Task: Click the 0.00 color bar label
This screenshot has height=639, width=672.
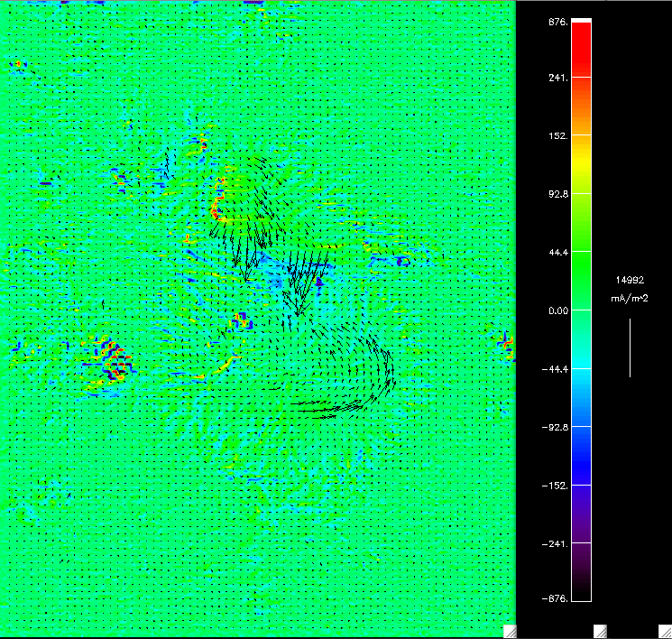Action: click(558, 310)
